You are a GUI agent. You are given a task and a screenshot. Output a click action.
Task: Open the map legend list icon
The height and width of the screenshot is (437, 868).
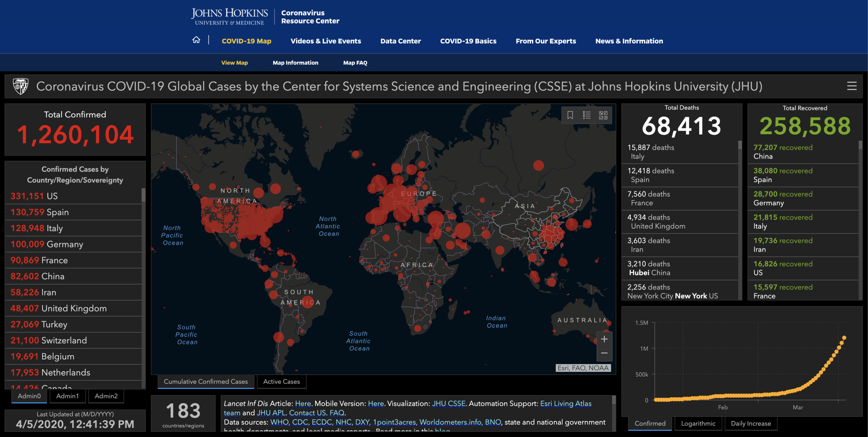pos(587,115)
